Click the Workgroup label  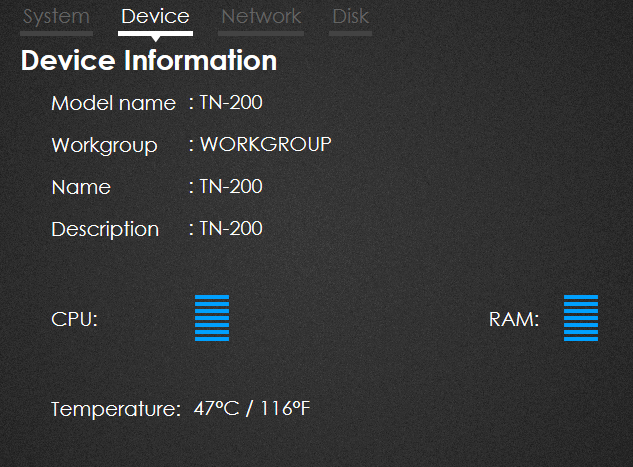click(104, 146)
